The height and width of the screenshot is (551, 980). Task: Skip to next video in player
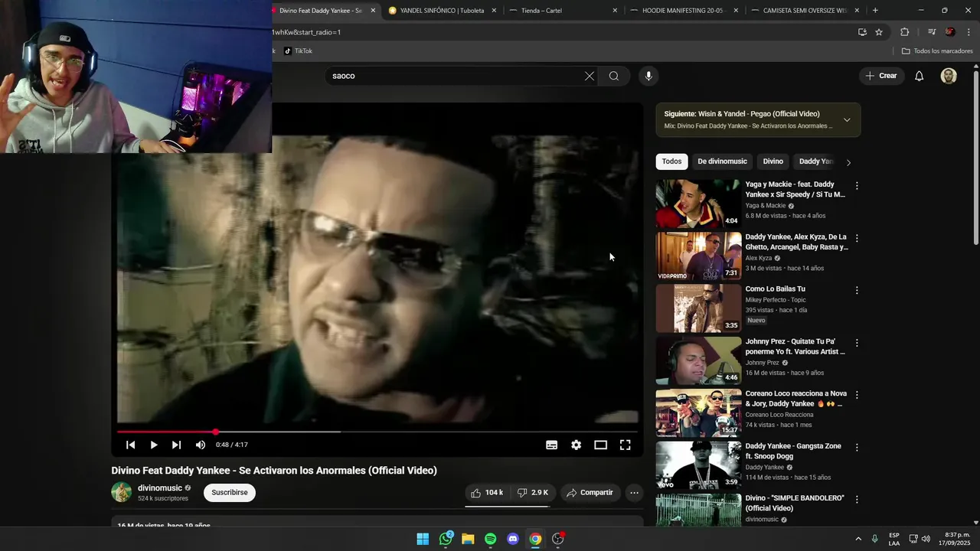pos(176,445)
